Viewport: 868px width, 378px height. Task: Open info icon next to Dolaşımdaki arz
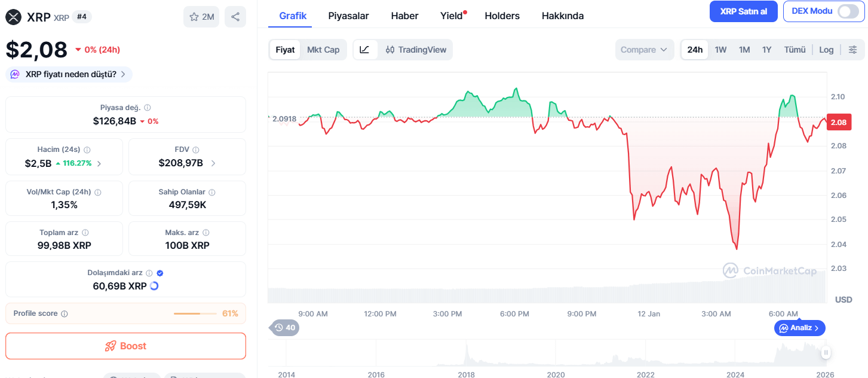149,273
